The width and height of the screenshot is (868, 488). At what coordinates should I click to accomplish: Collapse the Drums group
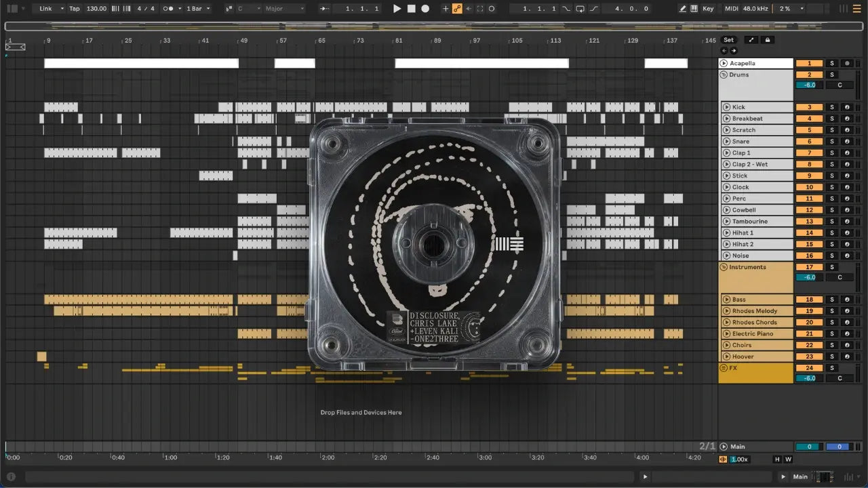[724, 75]
